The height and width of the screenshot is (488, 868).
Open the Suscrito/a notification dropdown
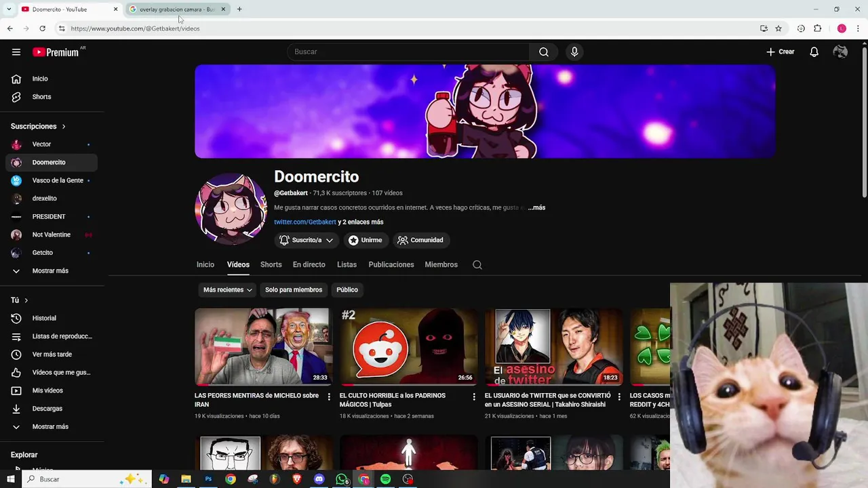click(307, 240)
